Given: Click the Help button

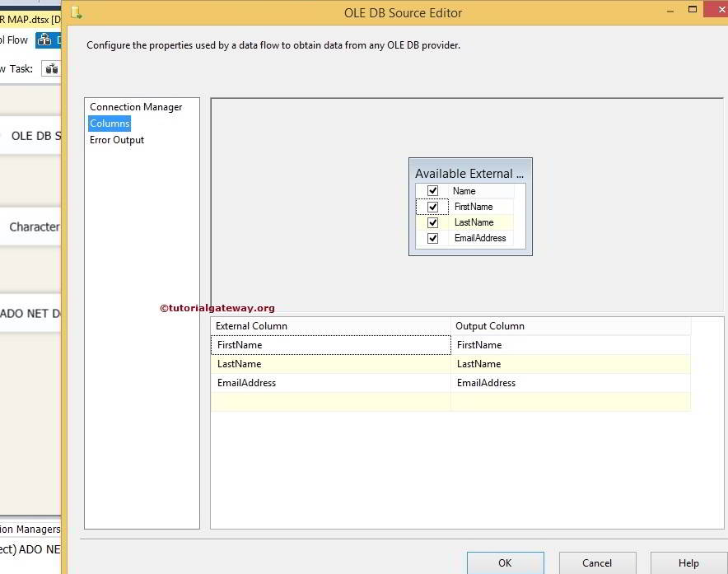Looking at the screenshot, I should [x=688, y=562].
